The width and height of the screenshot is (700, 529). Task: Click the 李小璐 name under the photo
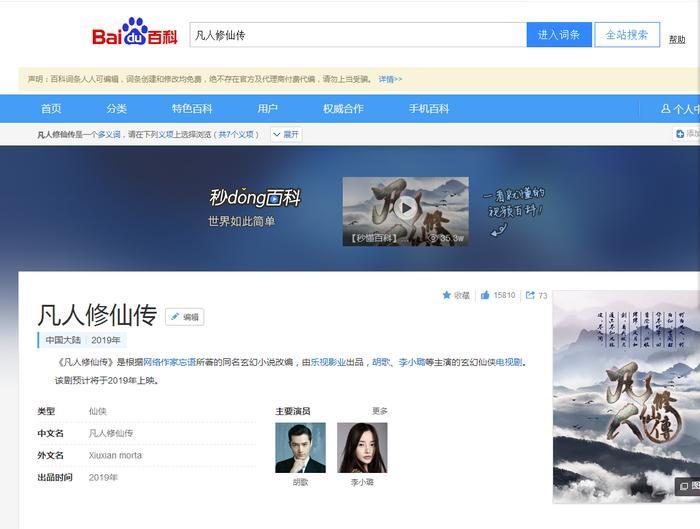click(x=362, y=482)
